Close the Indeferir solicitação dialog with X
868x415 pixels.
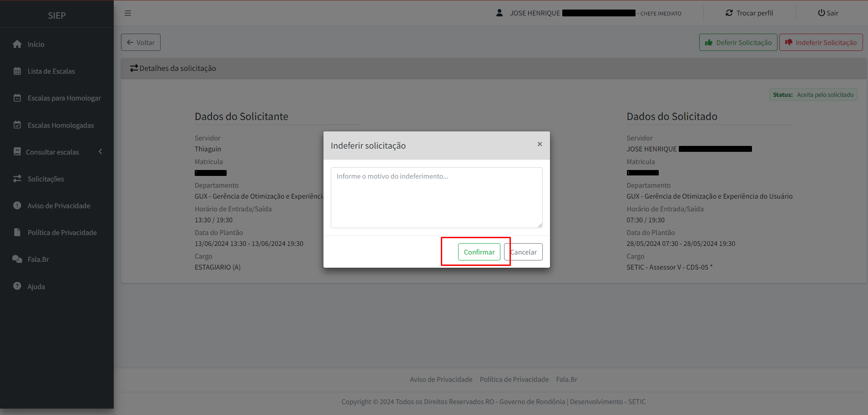[x=540, y=144]
